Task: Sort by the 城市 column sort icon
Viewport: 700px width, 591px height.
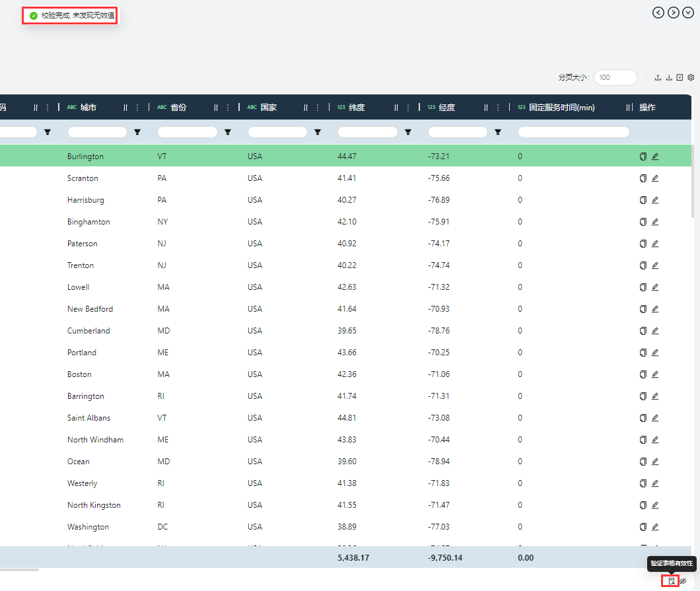Action: (x=125, y=108)
